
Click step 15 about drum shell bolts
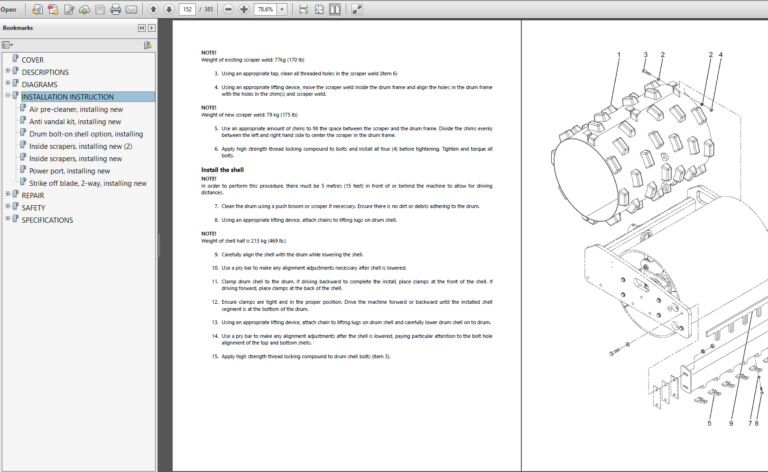point(301,356)
